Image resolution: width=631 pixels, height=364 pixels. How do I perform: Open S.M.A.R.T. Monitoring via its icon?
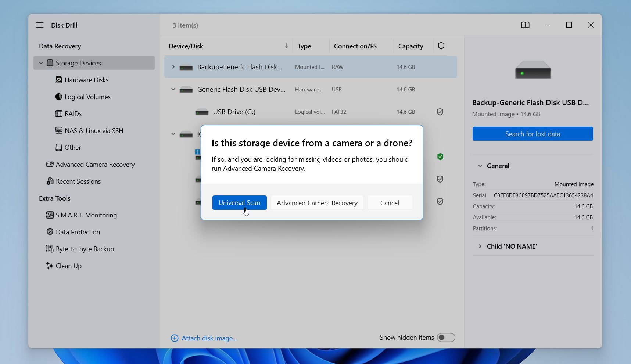50,215
